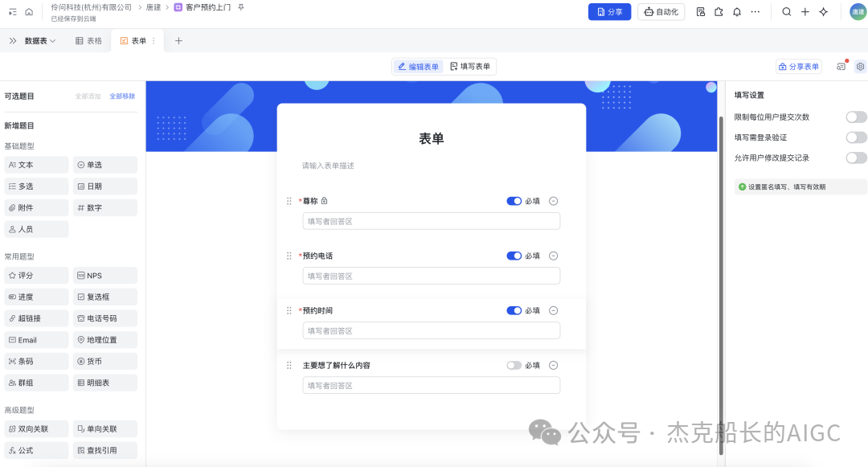Viewport: 868px width, 467px height.
Task: Open the 表单 tab options menu dots
Action: 154,41
